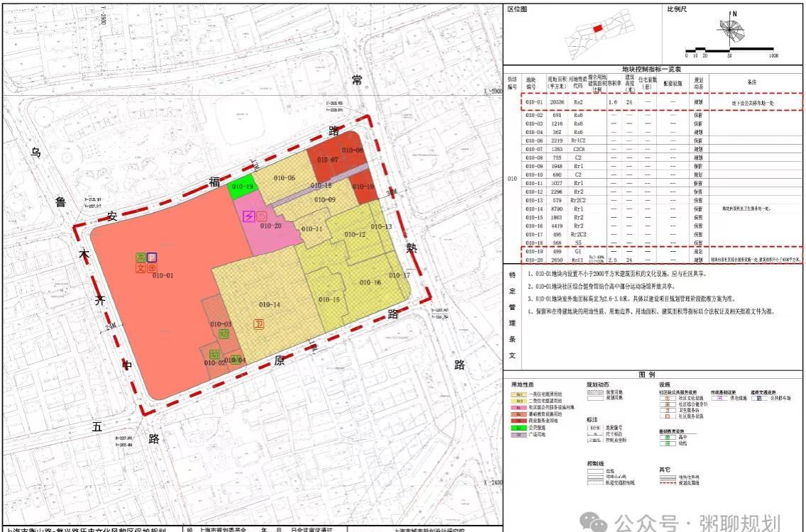The width and height of the screenshot is (806, 532).
Task: Click the 控制线 legend section heading
Action: point(595,464)
